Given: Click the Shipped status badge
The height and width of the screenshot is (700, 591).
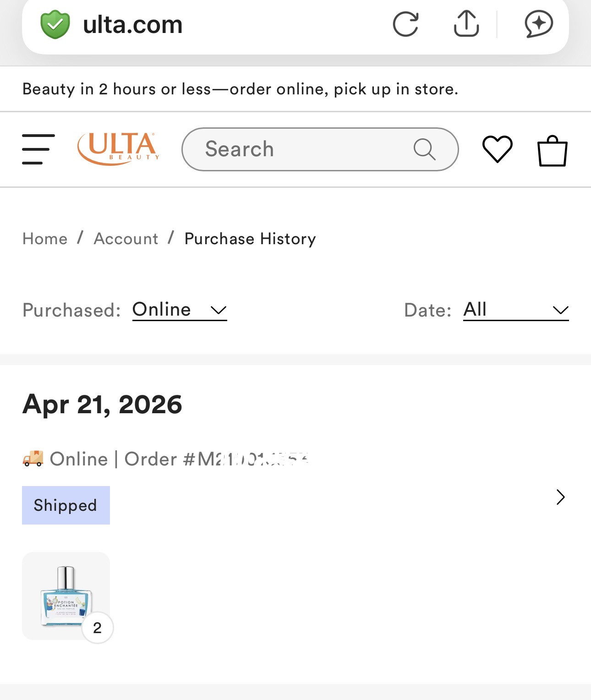Looking at the screenshot, I should 66,505.
